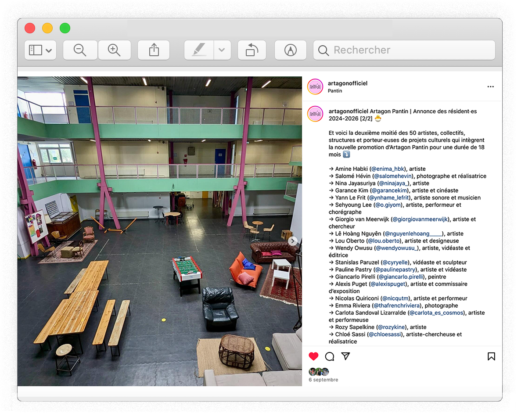Open the @giancarlo.pirelli mention

click(x=401, y=277)
